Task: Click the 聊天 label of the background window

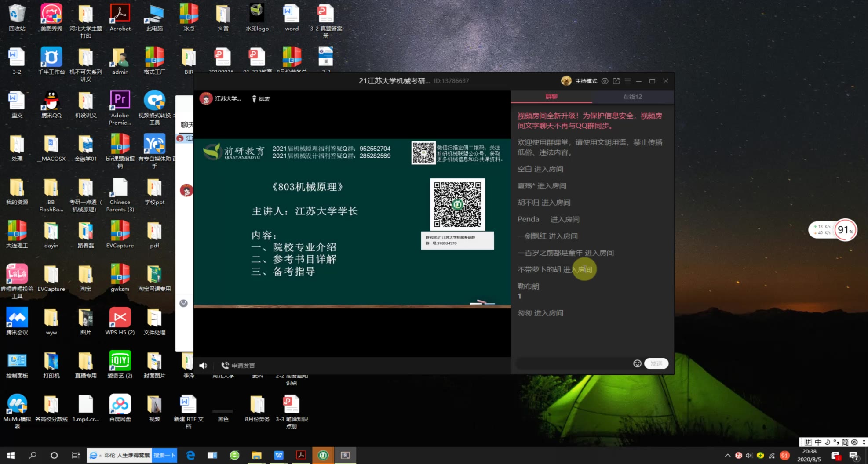Action: 187,125
